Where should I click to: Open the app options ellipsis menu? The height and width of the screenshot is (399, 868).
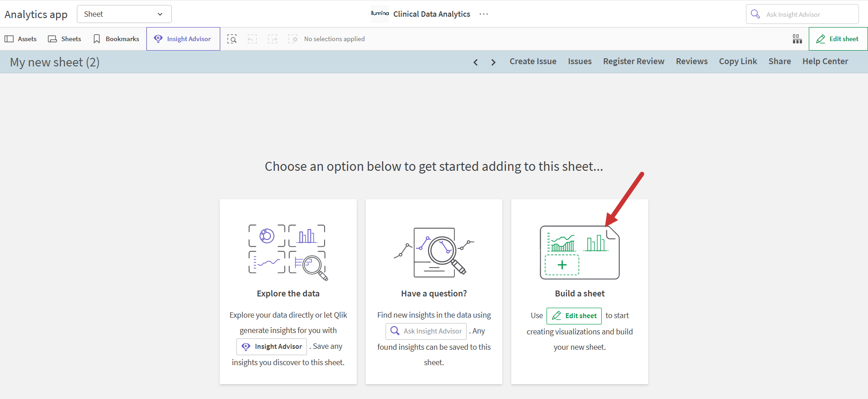(x=484, y=14)
